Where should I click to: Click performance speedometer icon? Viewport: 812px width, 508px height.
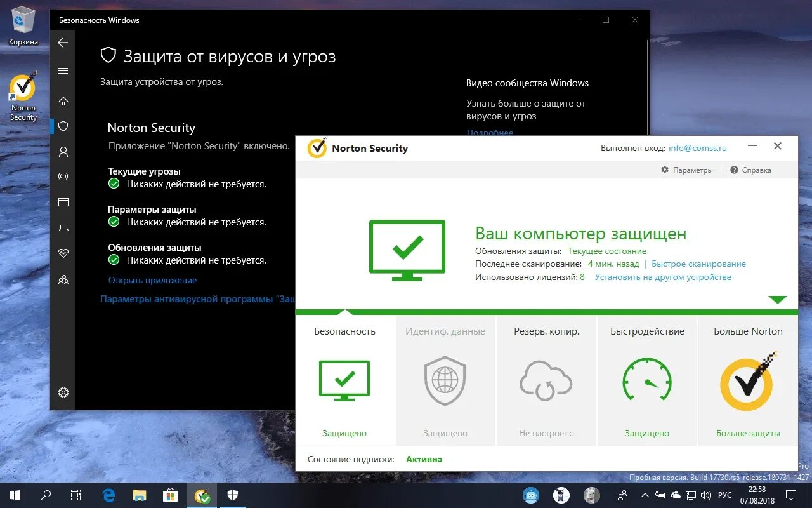pos(647,380)
